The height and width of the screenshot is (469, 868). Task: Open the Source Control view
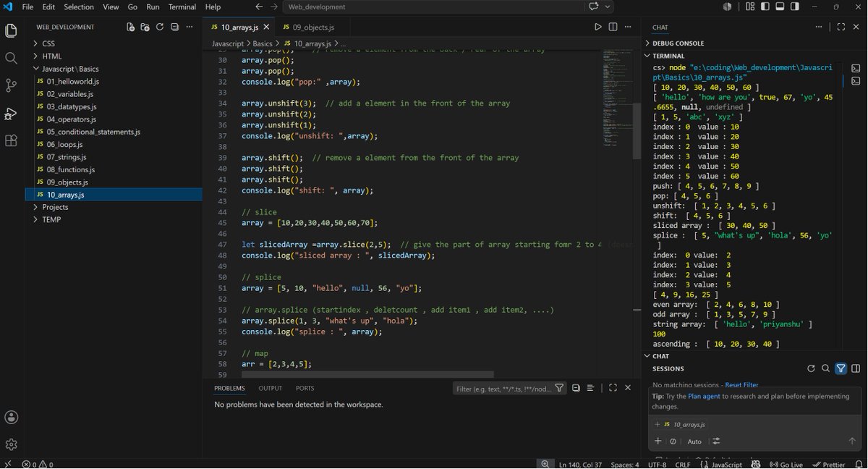11,85
